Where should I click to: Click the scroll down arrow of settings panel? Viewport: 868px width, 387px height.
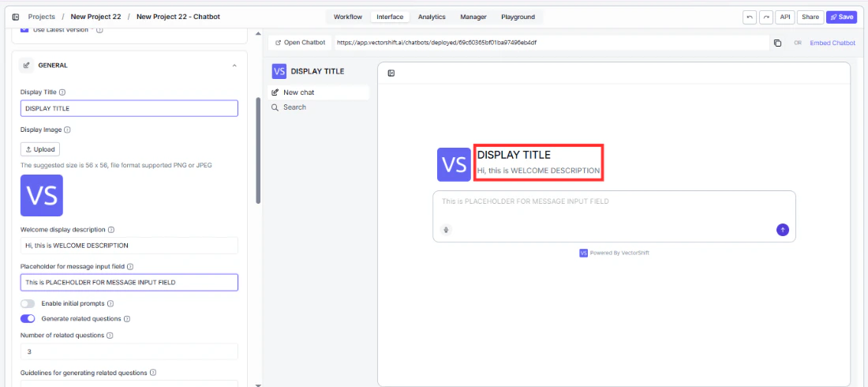coord(257,384)
